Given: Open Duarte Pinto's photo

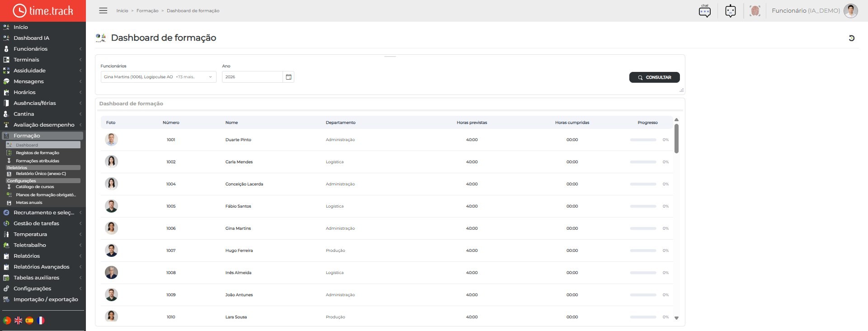Looking at the screenshot, I should coord(111,140).
